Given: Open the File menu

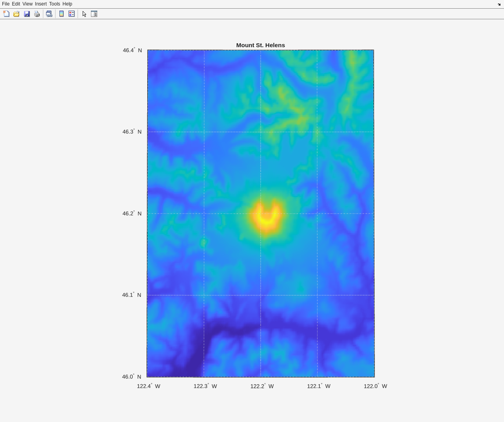Looking at the screenshot, I should point(6,4).
